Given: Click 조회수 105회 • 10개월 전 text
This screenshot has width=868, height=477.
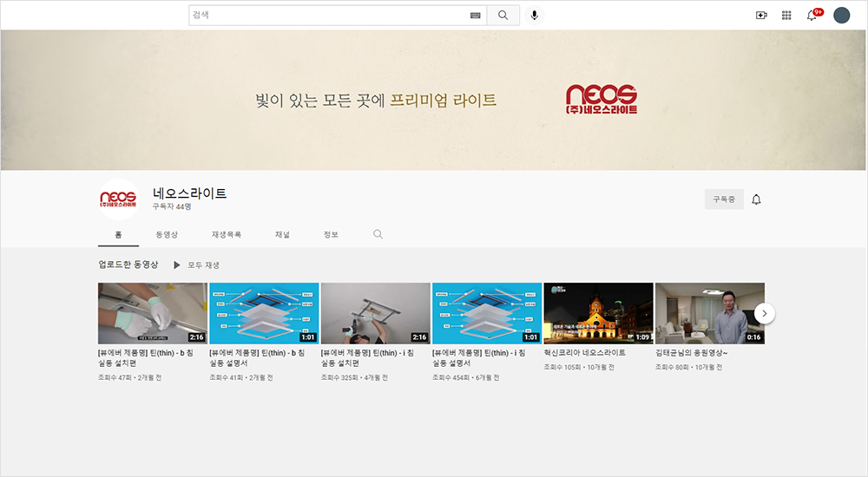Looking at the screenshot, I should 579,367.
